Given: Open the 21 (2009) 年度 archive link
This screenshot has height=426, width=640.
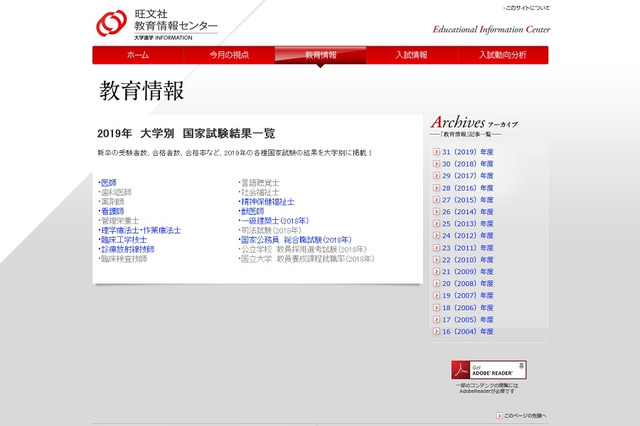Looking at the screenshot, I should pos(468,271).
